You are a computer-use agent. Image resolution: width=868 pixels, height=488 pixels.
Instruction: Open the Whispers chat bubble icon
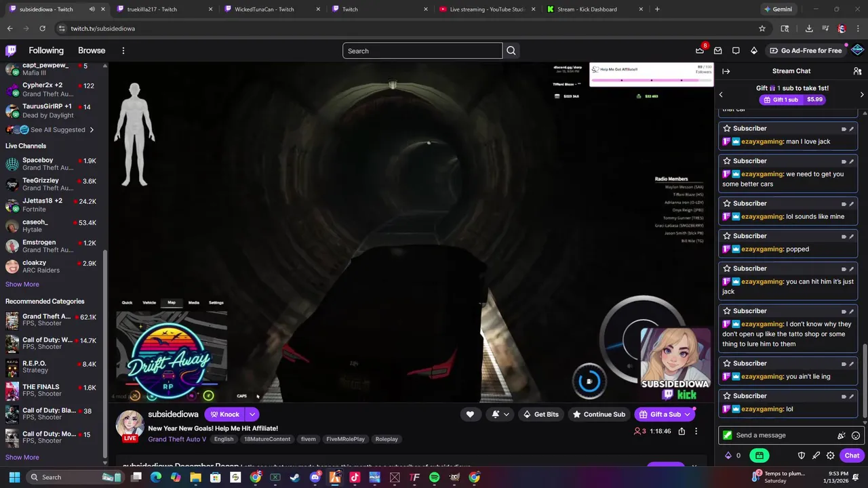click(736, 51)
